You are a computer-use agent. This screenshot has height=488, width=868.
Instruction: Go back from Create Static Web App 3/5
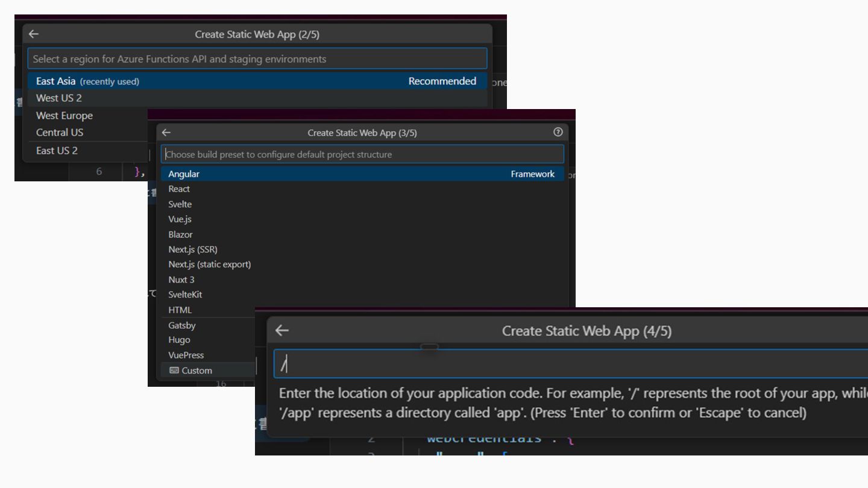166,133
